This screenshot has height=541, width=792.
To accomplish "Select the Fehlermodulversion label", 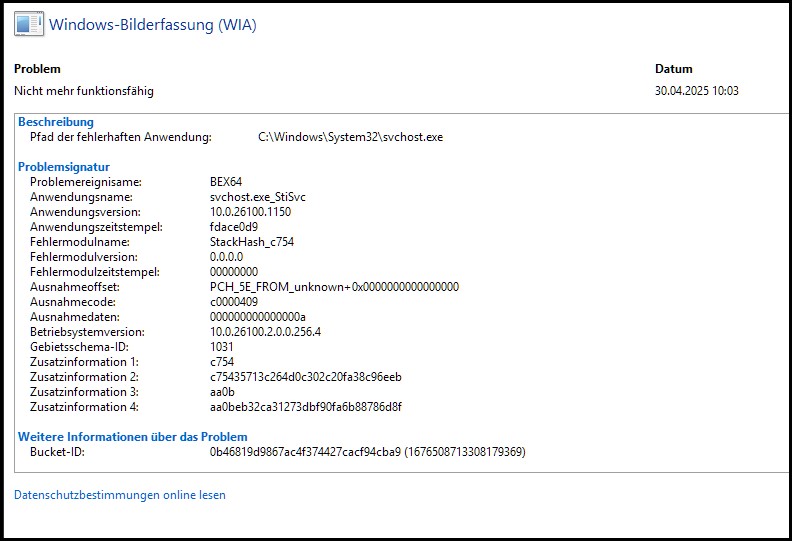I will point(84,257).
